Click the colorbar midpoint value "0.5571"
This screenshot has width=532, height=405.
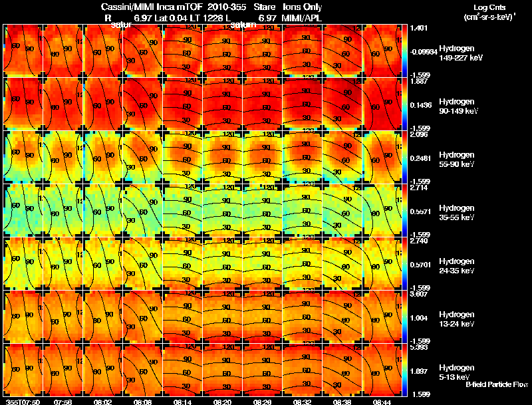point(421,211)
